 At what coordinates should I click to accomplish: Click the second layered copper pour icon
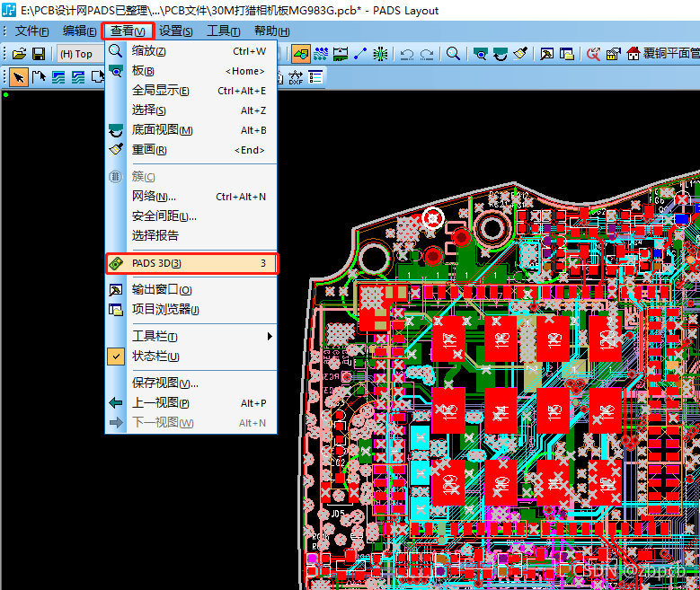point(78,77)
